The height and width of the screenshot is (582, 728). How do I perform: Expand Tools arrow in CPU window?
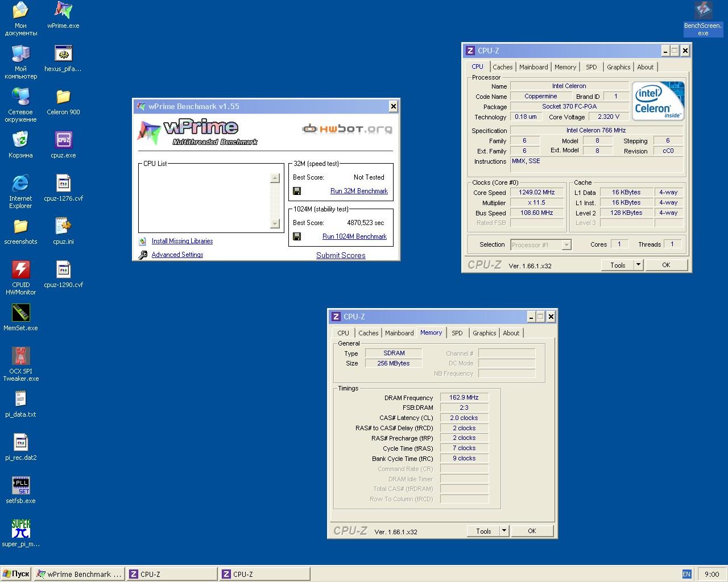(x=638, y=265)
